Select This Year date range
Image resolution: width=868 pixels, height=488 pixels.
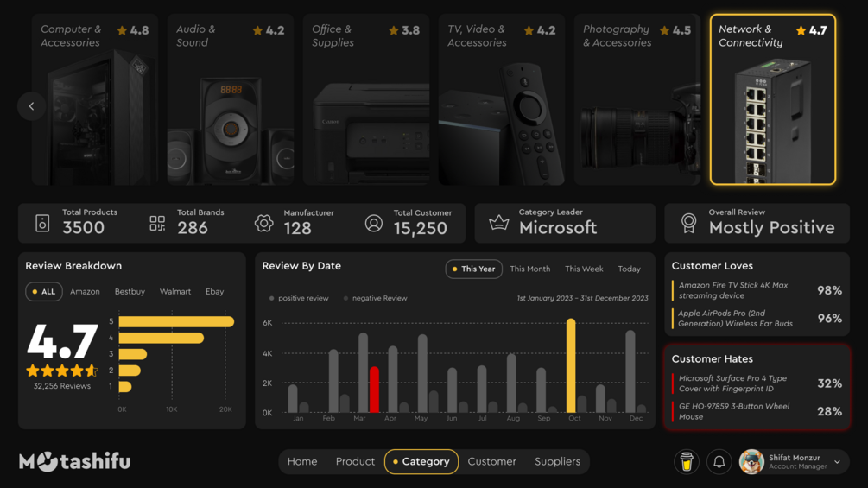pos(474,269)
